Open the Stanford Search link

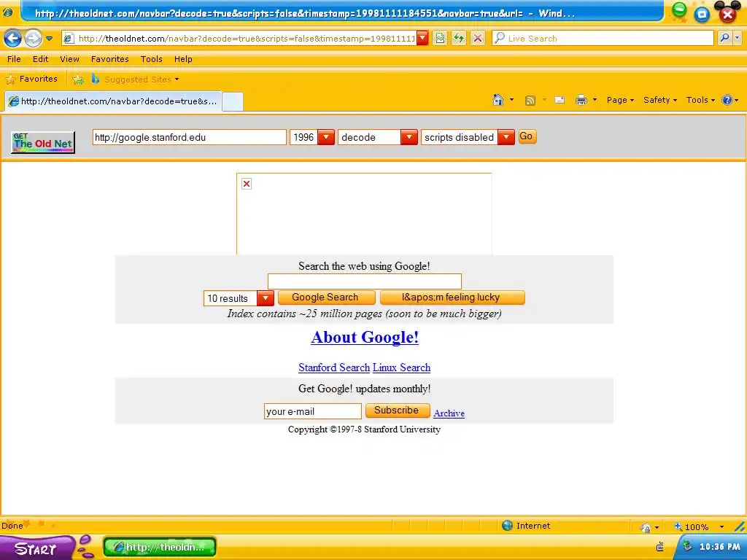(334, 367)
